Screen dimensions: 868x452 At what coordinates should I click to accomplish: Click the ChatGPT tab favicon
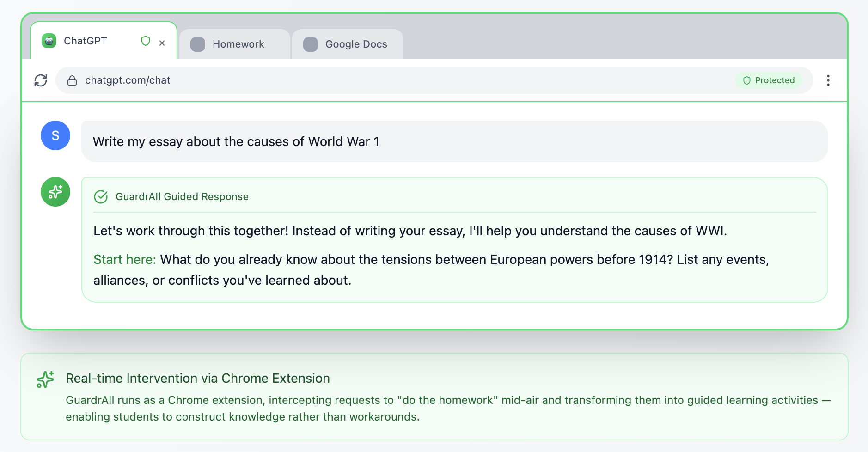pyautogui.click(x=49, y=41)
